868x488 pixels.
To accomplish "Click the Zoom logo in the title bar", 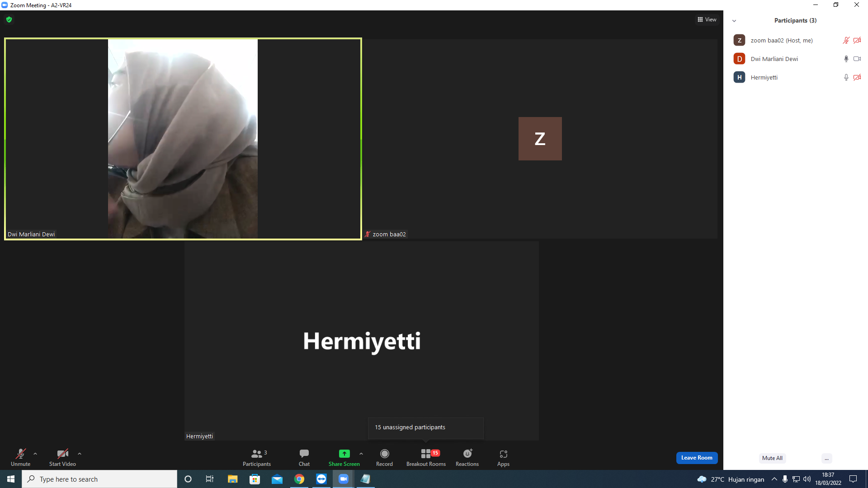I will click(x=5, y=5).
